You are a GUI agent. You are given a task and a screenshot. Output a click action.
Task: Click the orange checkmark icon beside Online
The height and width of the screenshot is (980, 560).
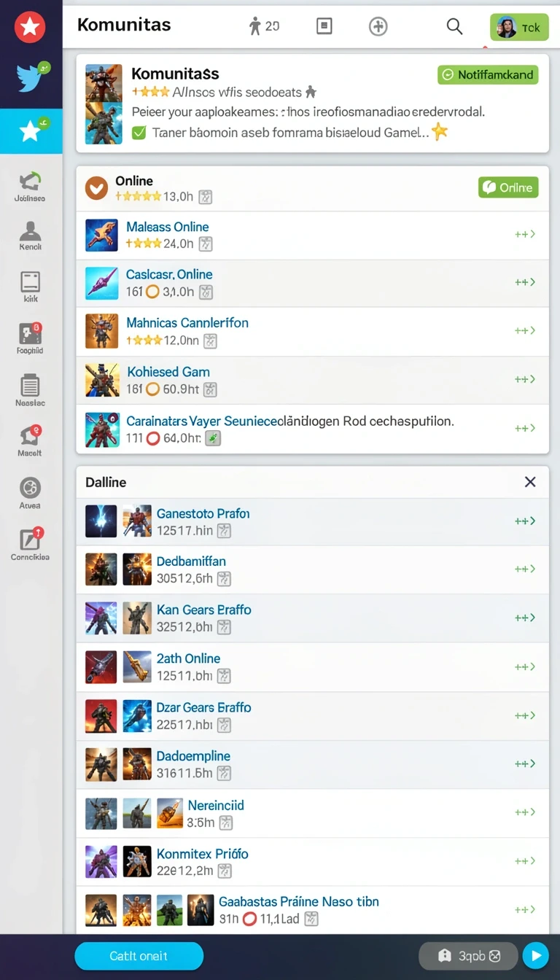97,188
